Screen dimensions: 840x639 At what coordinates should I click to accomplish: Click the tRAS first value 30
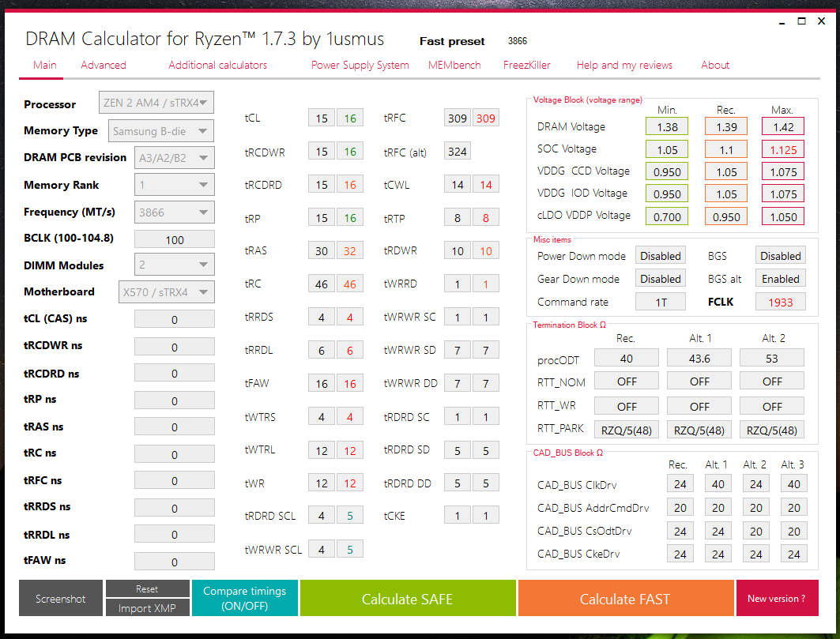[322, 250]
